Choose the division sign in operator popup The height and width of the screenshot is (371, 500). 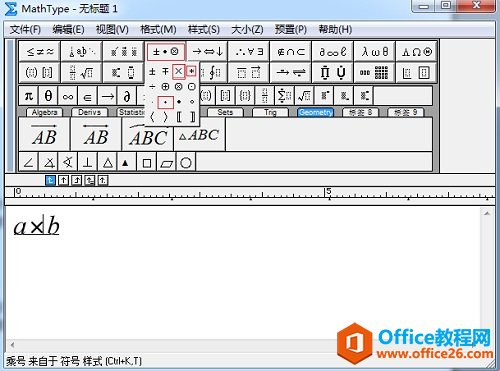pyautogui.click(x=152, y=87)
